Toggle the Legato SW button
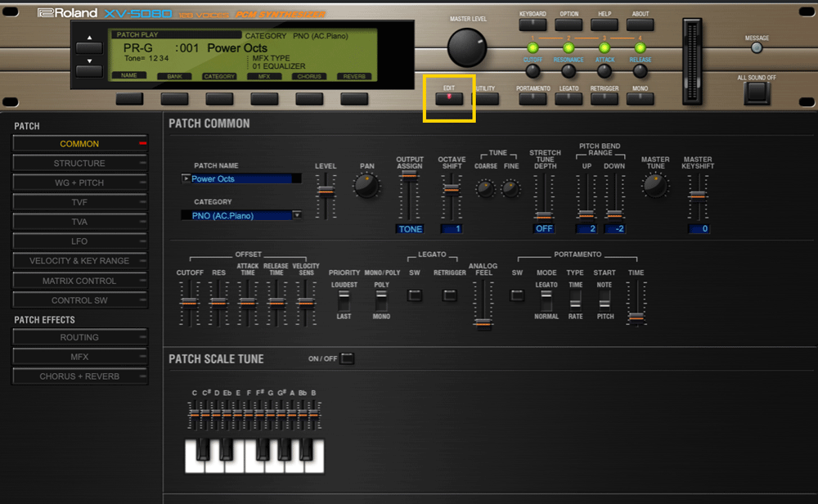 [415, 295]
